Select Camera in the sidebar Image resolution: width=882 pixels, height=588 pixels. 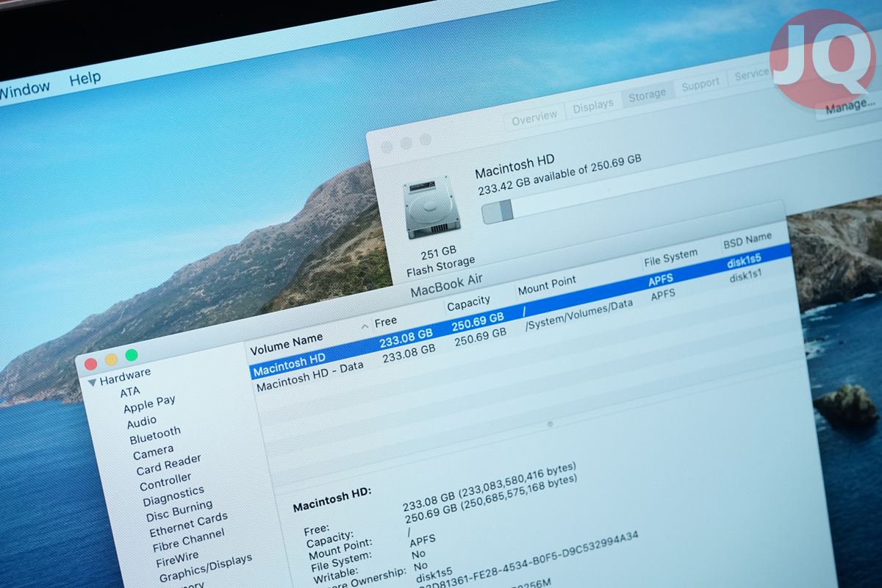(154, 452)
